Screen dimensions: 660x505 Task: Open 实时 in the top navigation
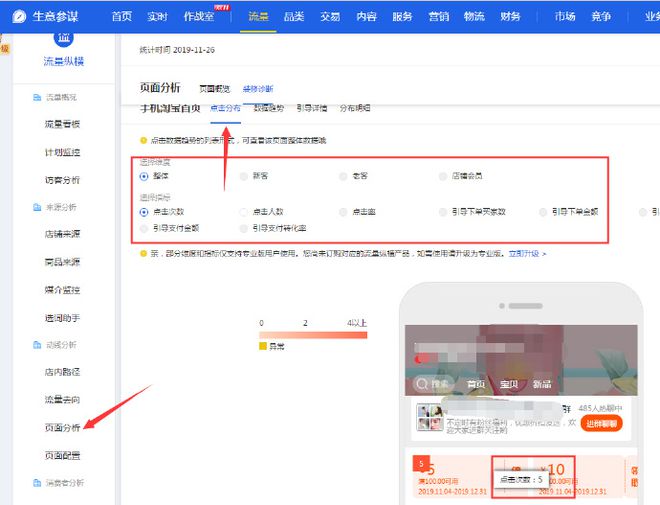[x=157, y=17]
